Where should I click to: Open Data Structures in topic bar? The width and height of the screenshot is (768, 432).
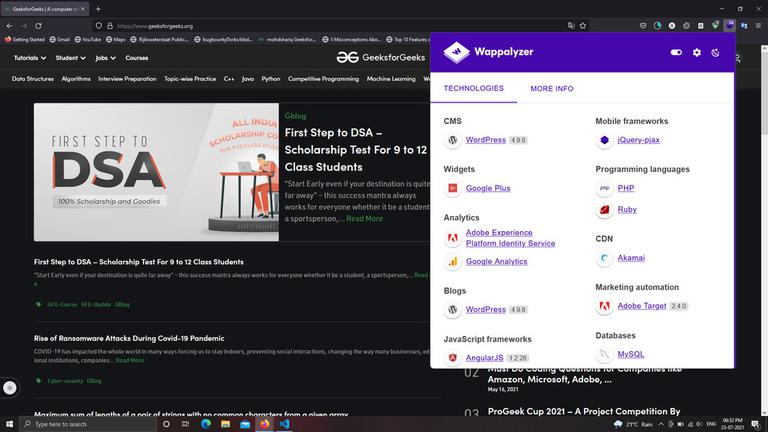tap(33, 79)
